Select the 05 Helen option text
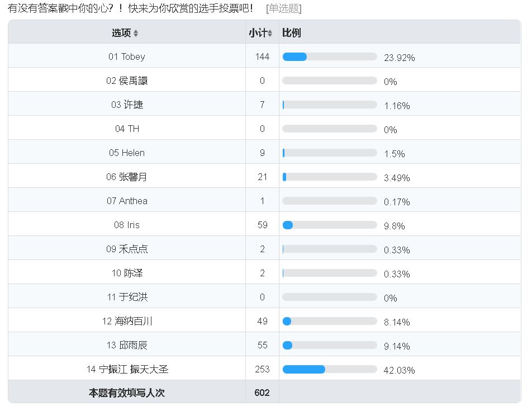This screenshot has height=406, width=532. click(127, 153)
